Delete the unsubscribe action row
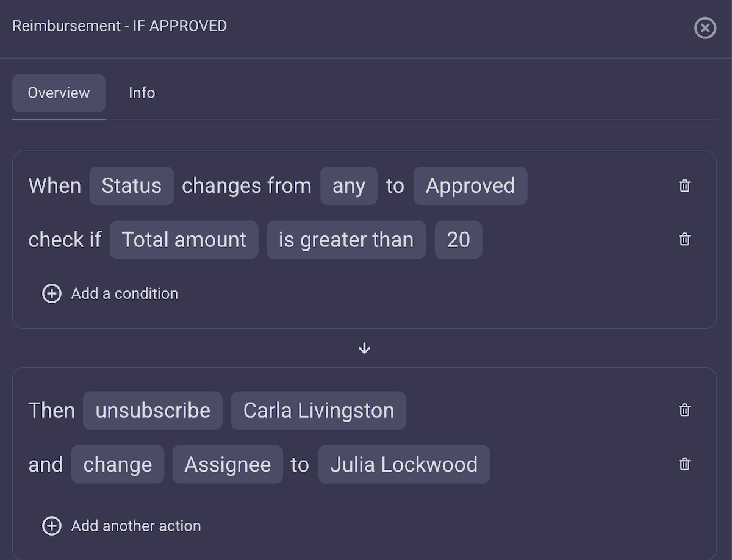 click(684, 410)
